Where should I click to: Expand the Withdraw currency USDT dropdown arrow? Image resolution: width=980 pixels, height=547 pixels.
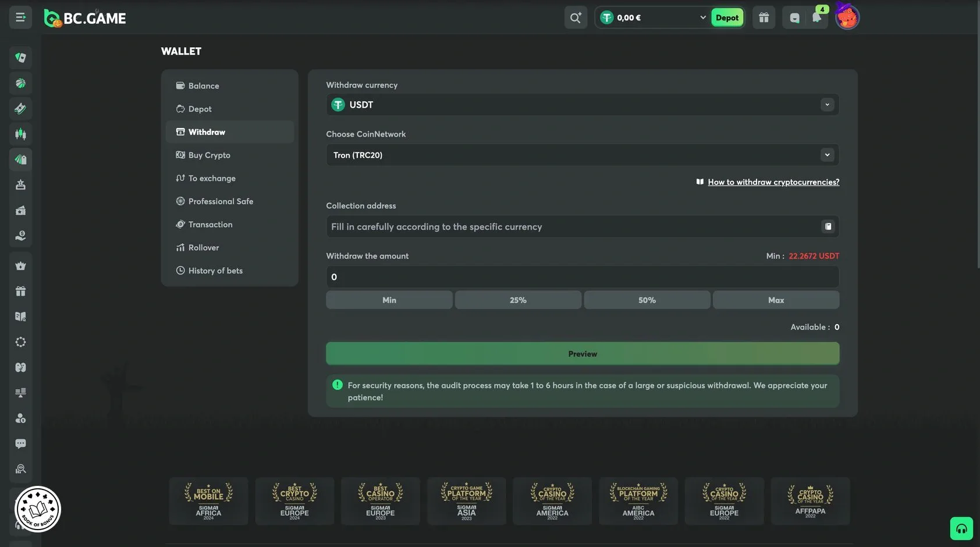(x=827, y=105)
